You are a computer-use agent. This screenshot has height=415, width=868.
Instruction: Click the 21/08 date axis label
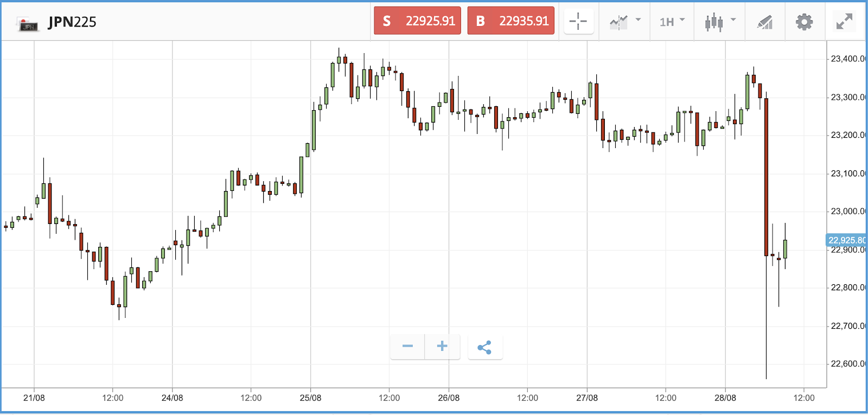click(34, 398)
